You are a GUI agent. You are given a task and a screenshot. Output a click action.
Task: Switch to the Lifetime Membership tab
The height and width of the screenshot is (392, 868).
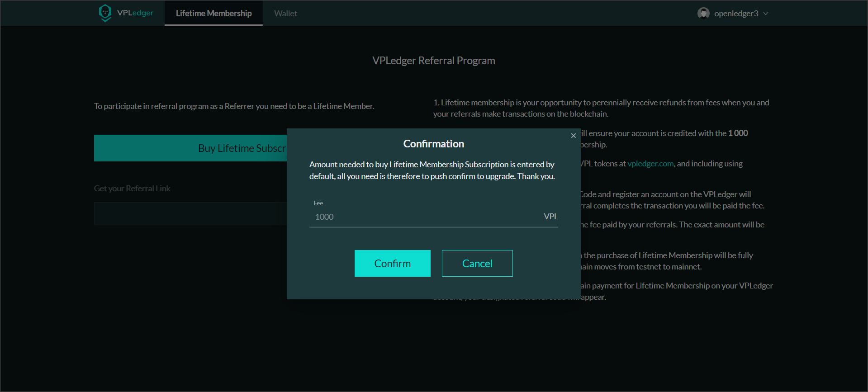213,14
